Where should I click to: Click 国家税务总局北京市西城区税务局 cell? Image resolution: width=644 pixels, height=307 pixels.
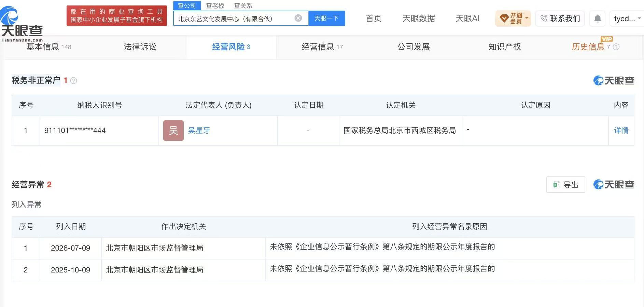click(x=400, y=130)
